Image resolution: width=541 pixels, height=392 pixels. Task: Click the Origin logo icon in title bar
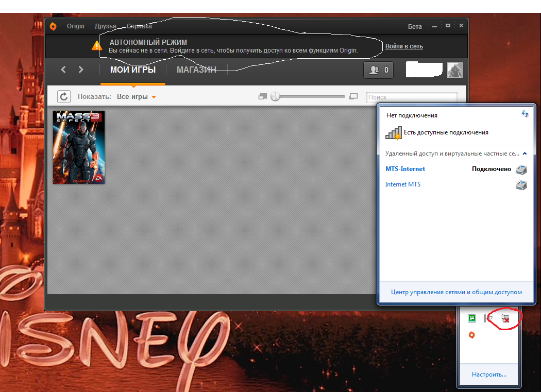[x=53, y=26]
